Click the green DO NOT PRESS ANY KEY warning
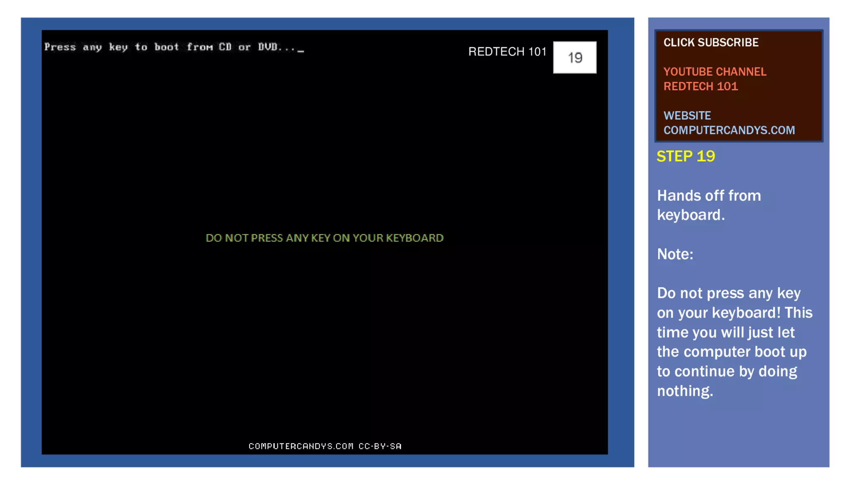The width and height of the screenshot is (849, 504). point(325,238)
